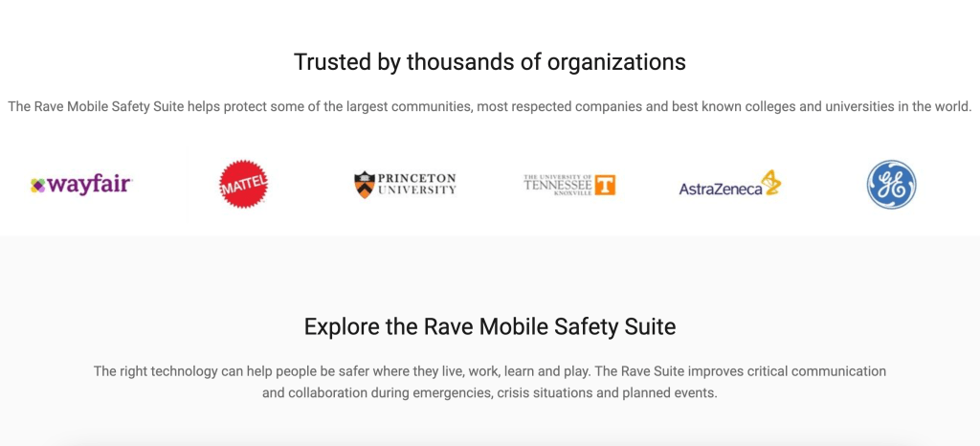
Task: Click the 'Trusted by thousands of organizations' heading
Action: (x=489, y=62)
